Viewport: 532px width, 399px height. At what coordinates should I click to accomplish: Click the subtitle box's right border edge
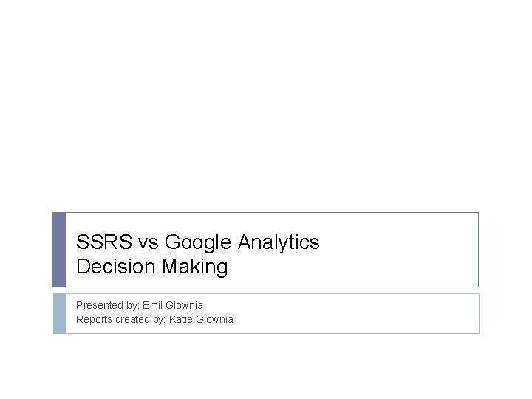479,313
